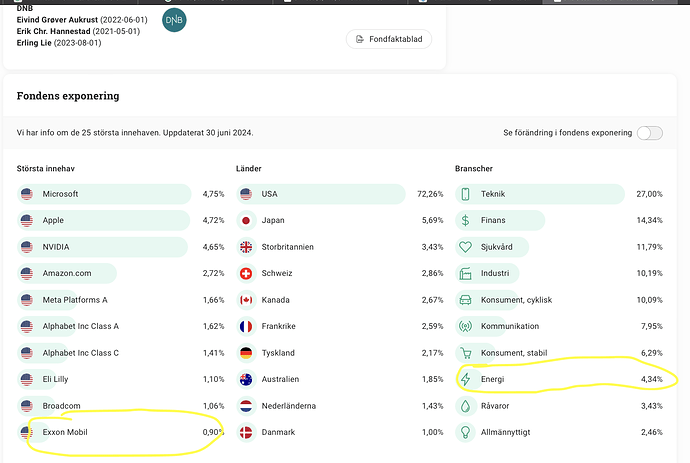
Task: Click the Kommunikation antenna icon
Action: 465,326
